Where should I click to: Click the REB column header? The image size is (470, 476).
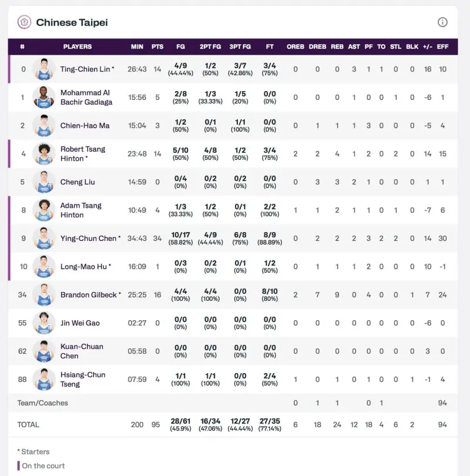[x=337, y=46]
